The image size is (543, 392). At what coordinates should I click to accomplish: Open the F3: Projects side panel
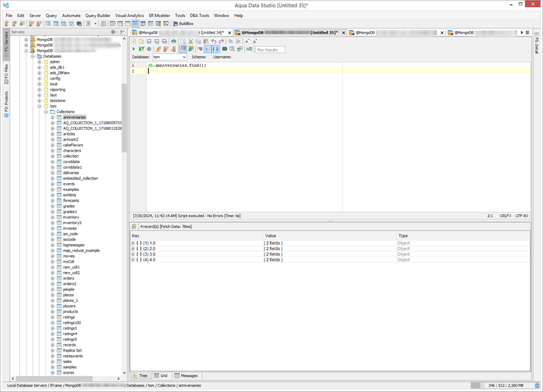6,104
